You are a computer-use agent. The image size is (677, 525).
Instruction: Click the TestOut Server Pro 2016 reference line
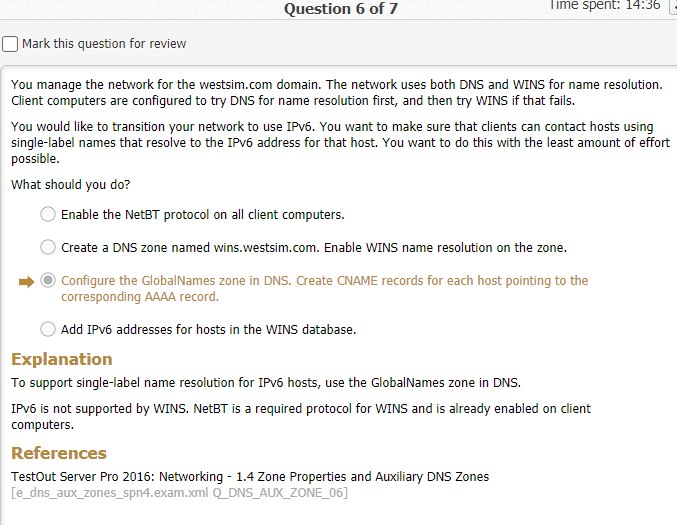[250, 476]
